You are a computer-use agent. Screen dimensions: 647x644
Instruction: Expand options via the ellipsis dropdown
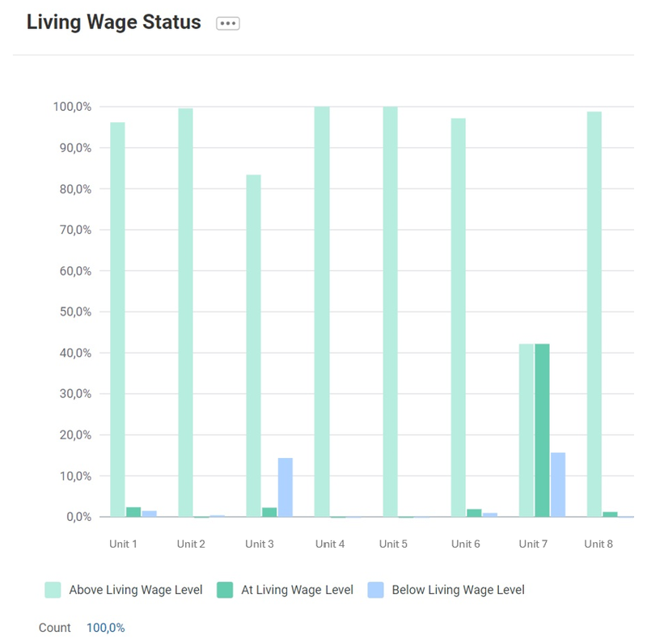[x=227, y=23]
